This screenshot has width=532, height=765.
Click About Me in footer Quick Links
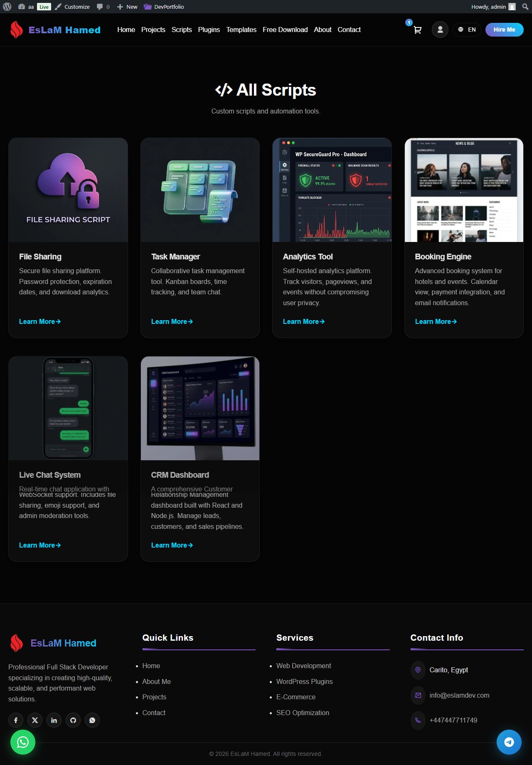point(157,681)
